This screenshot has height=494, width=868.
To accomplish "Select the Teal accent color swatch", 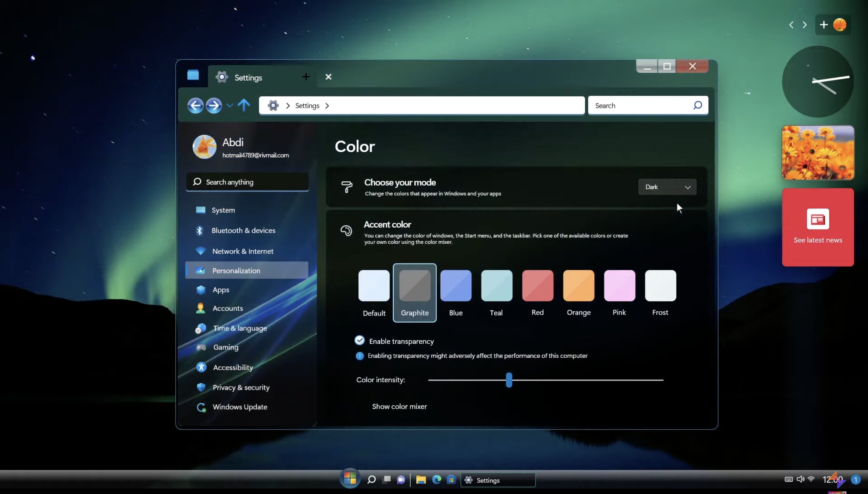I will (x=496, y=285).
